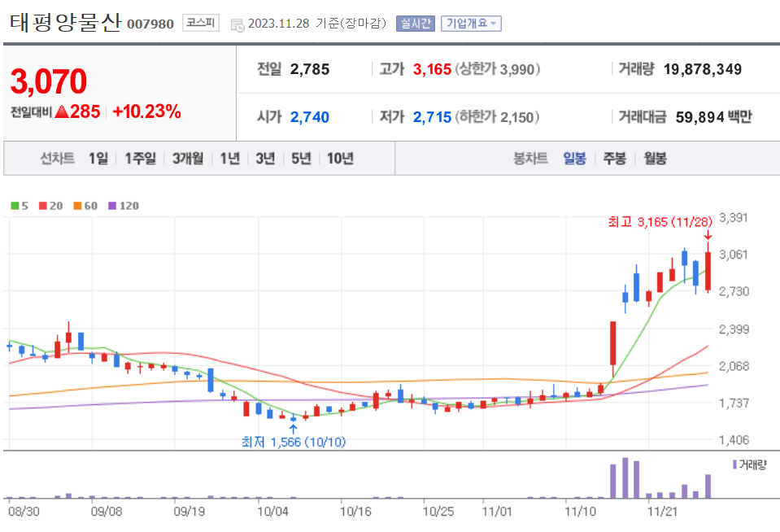Click the +10.23% change rate
Screen dimensions: 780x532
[146, 111]
